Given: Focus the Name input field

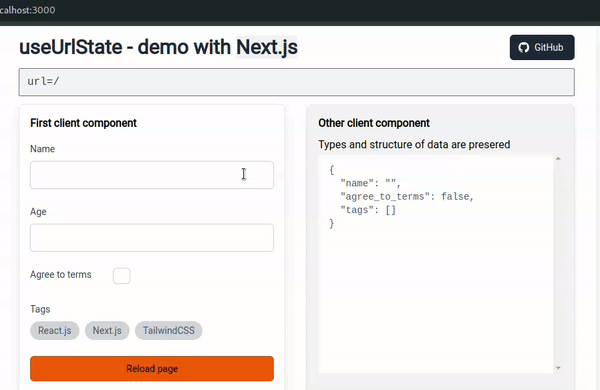Looking at the screenshot, I should coord(152,175).
